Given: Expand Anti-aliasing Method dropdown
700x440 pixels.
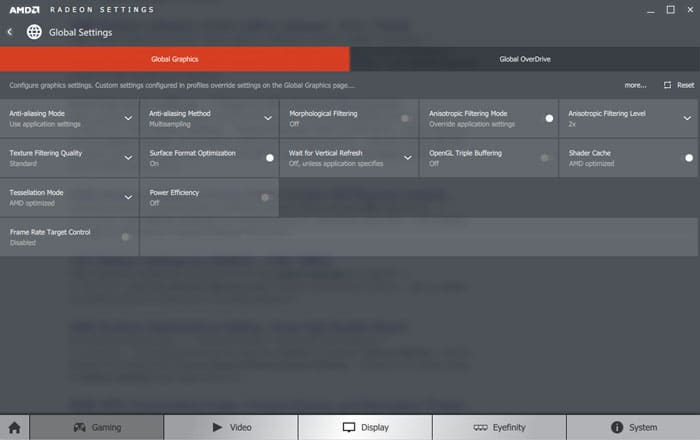Looking at the screenshot, I should coord(268,118).
